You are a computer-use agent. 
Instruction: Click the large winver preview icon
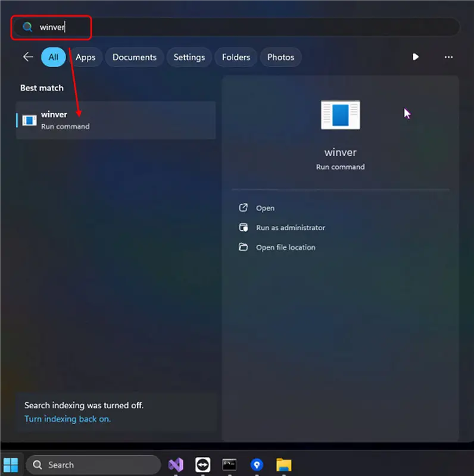pyautogui.click(x=340, y=115)
